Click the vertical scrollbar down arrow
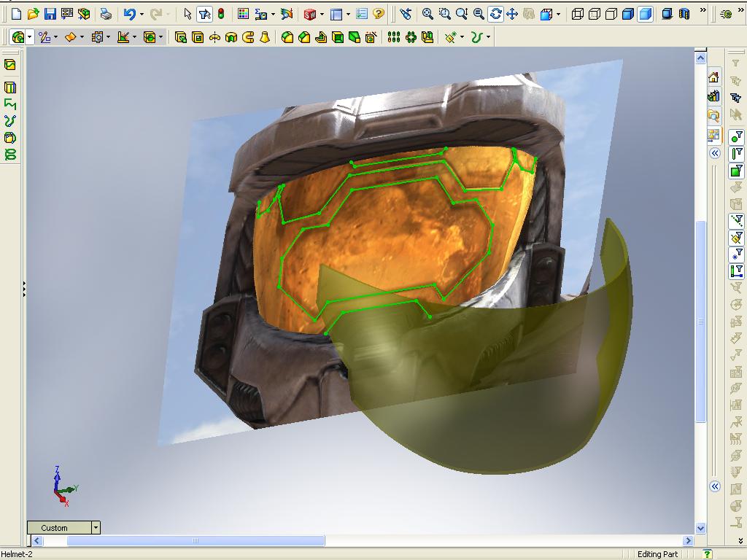 [700, 528]
